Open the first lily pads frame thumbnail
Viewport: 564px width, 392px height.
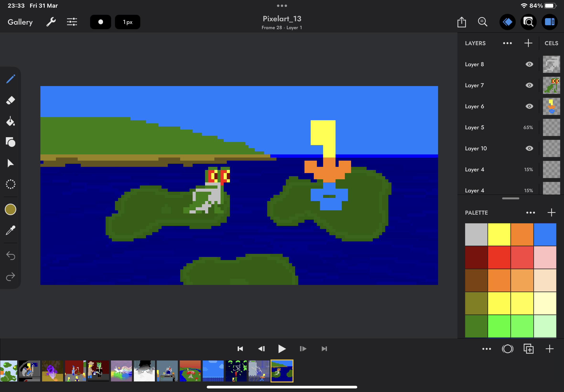tap(9, 371)
